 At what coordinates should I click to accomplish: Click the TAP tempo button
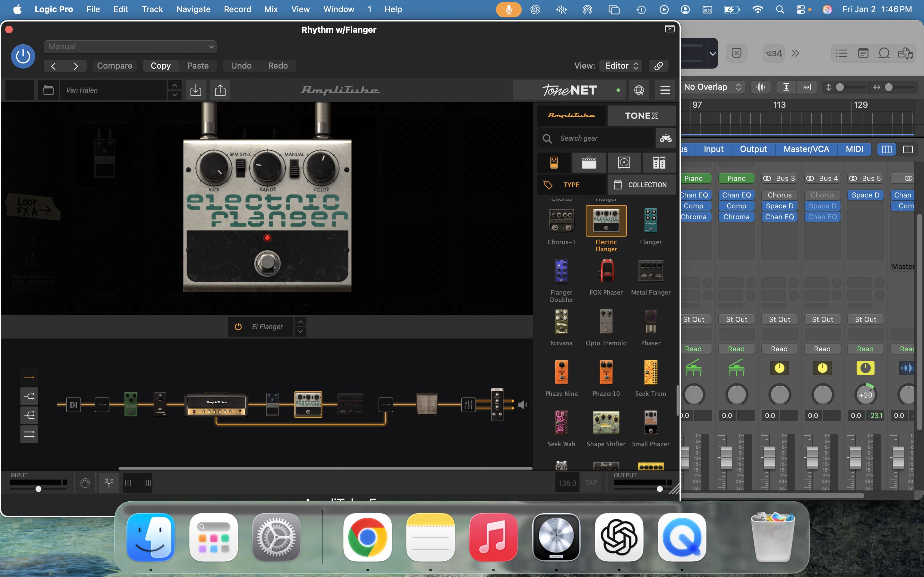(x=591, y=483)
